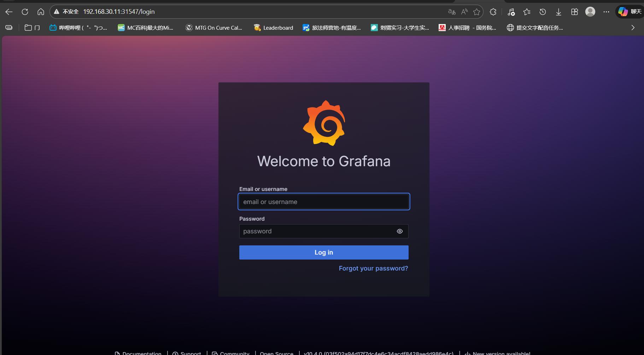The width and height of the screenshot is (644, 355).
Task: Open the media control music note icon
Action: (x=511, y=12)
